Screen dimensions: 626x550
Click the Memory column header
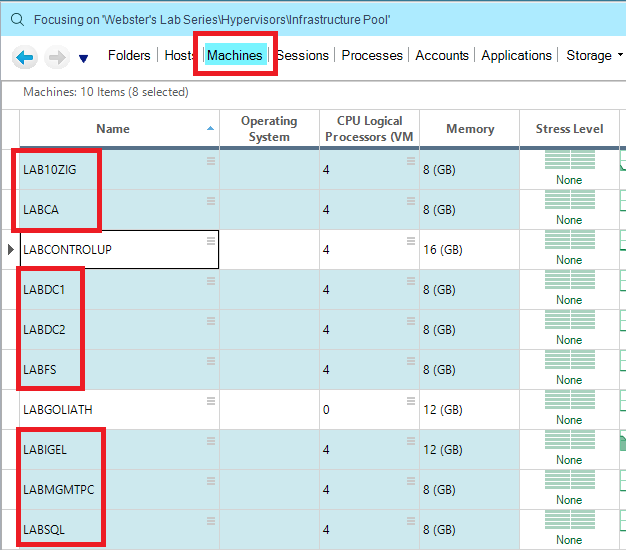(470, 129)
